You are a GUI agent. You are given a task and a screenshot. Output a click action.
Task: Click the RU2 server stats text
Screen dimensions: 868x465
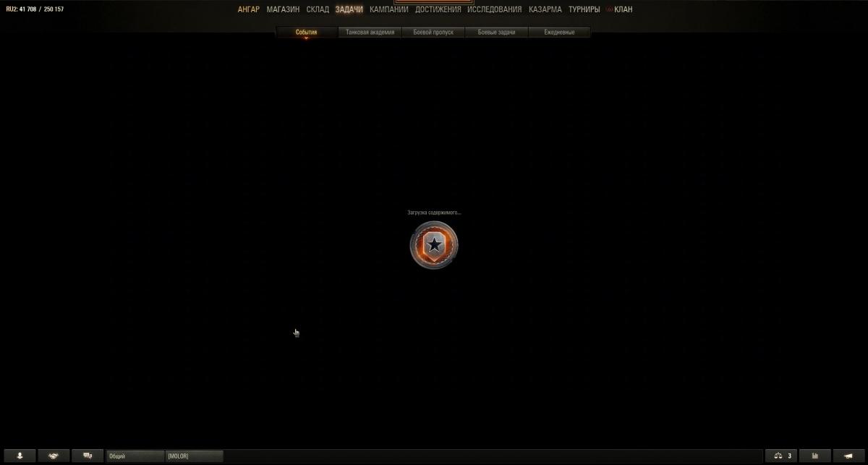pyautogui.click(x=35, y=9)
